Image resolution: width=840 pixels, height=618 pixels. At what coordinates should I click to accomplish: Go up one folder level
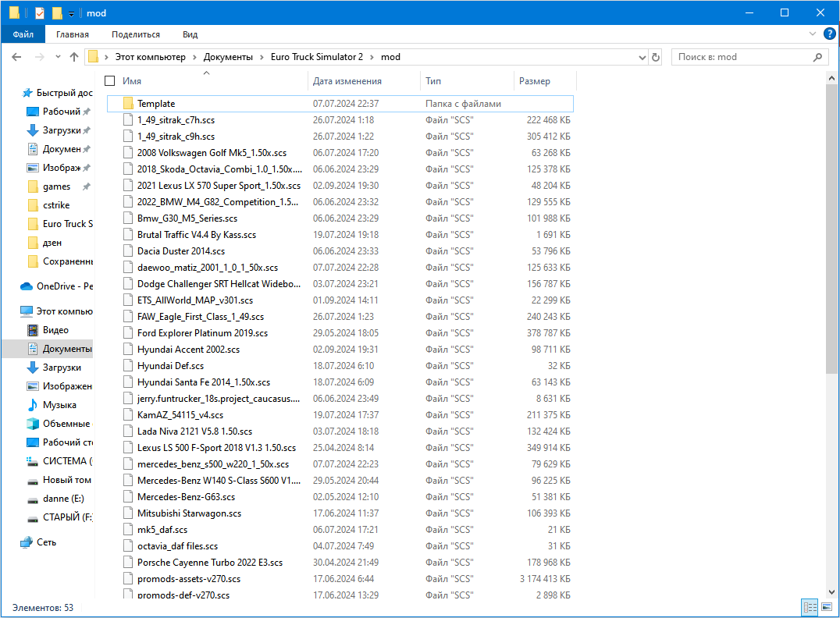(x=74, y=57)
